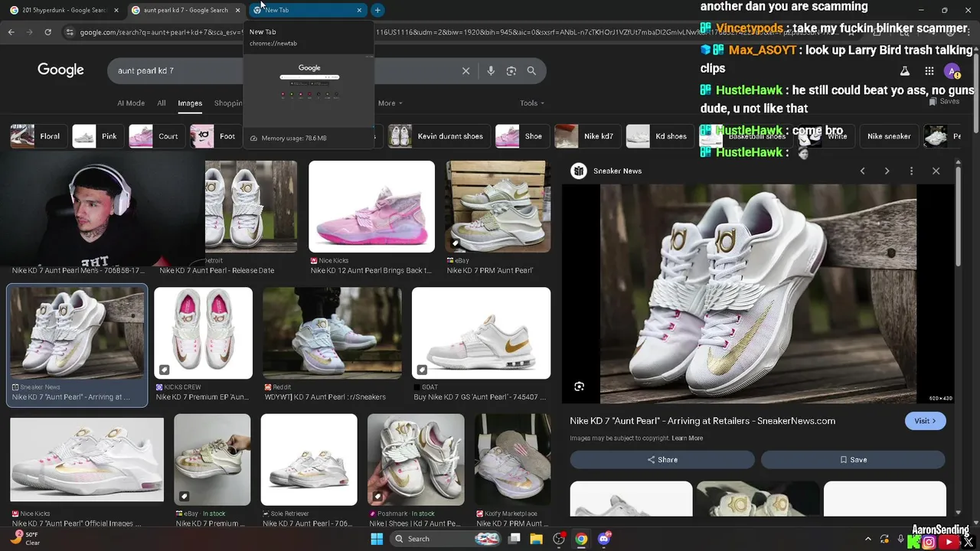The image size is (980, 551).
Task: Open the Sneaker News source link
Action: [x=617, y=171]
